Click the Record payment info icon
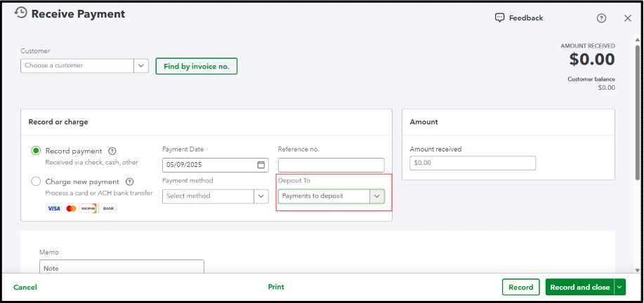 coord(112,151)
